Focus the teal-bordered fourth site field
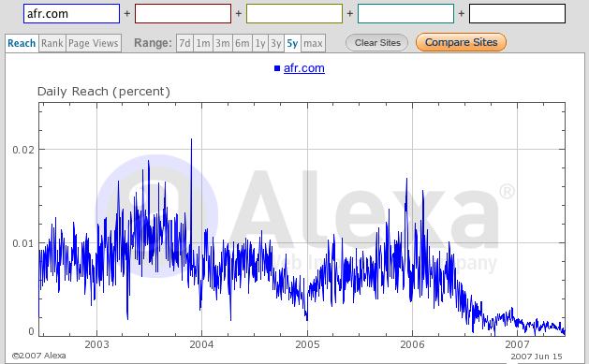 [405, 14]
